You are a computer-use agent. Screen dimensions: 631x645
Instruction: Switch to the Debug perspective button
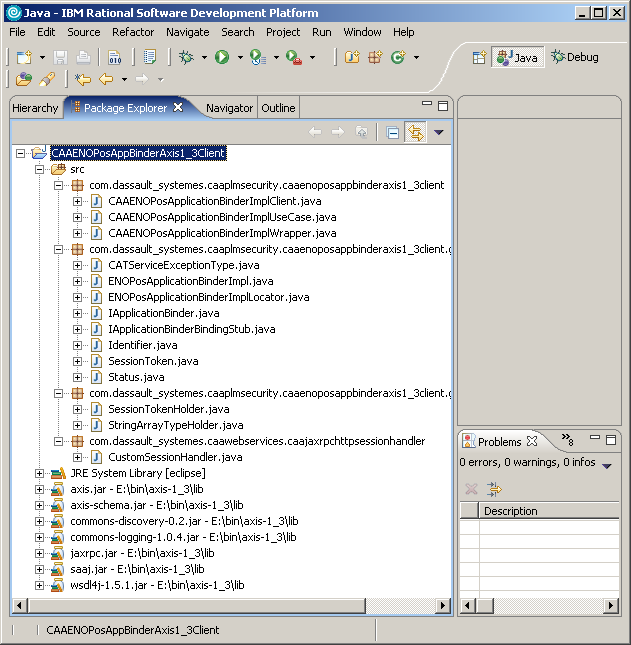575,57
